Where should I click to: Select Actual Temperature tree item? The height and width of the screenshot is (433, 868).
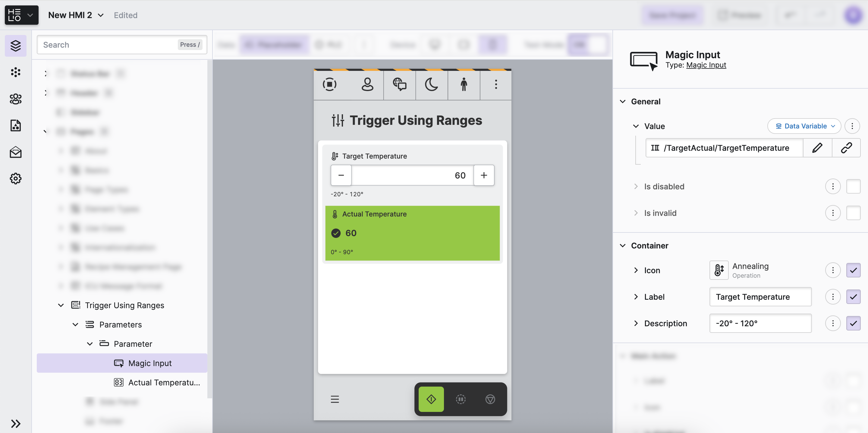tap(164, 382)
